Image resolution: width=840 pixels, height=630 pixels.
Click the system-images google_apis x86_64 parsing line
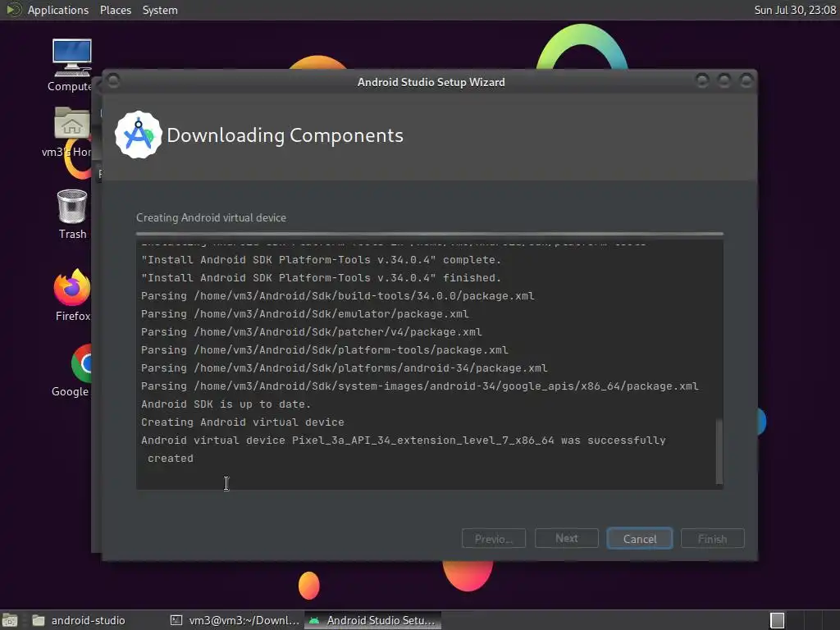pyautogui.click(x=419, y=386)
